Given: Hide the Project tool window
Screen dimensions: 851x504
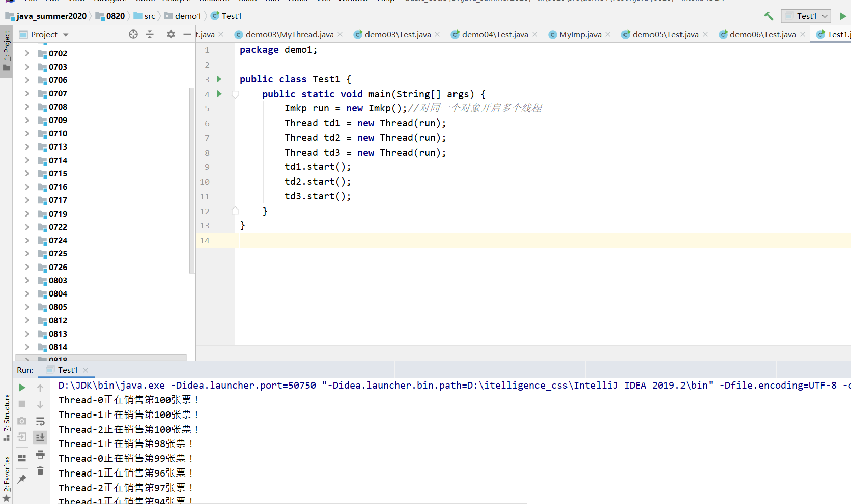Looking at the screenshot, I should 187,34.
